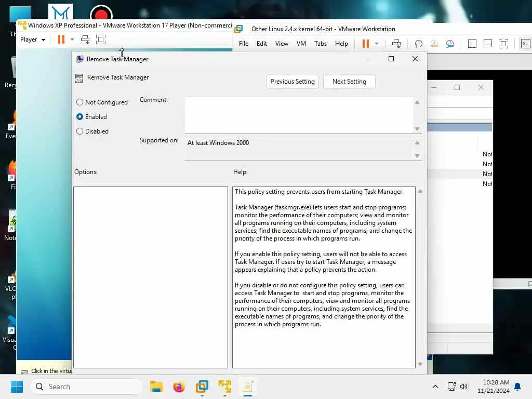Click Help pane scroll down arrow
532x399 pixels.
point(420,364)
